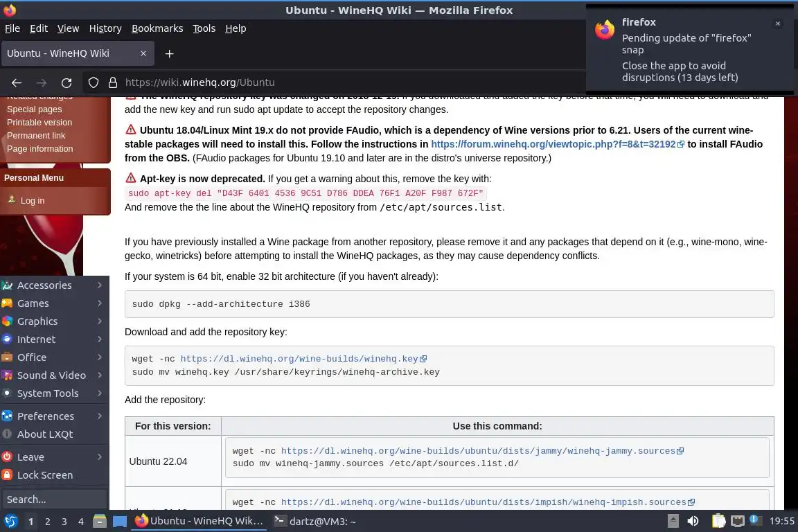Click the apt-key del command text
798x532 pixels.
point(305,193)
